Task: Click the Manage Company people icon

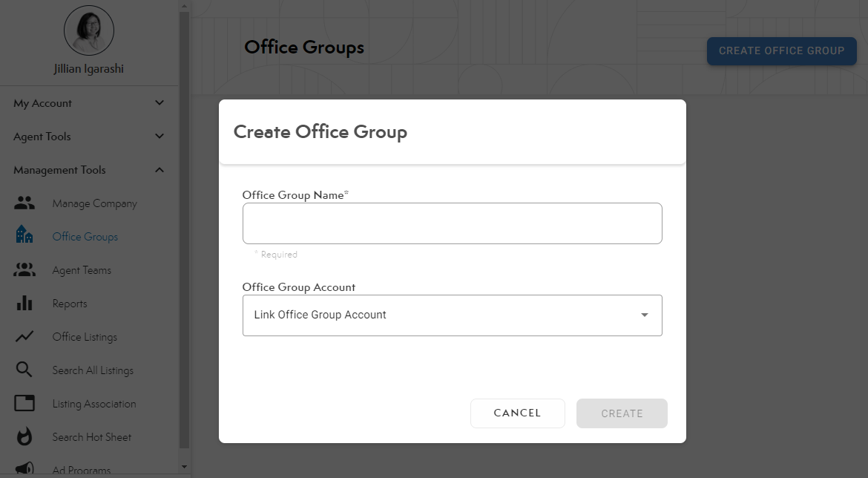Action: 24,203
